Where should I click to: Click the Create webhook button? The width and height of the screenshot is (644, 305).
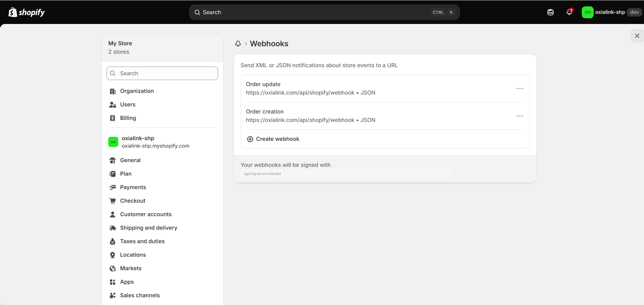click(x=273, y=139)
